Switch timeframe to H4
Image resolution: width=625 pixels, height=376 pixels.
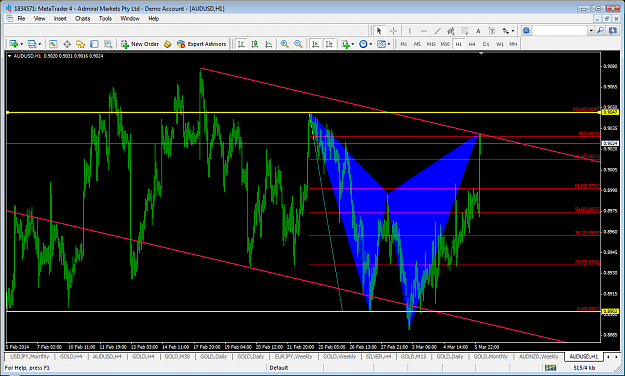pos(472,44)
